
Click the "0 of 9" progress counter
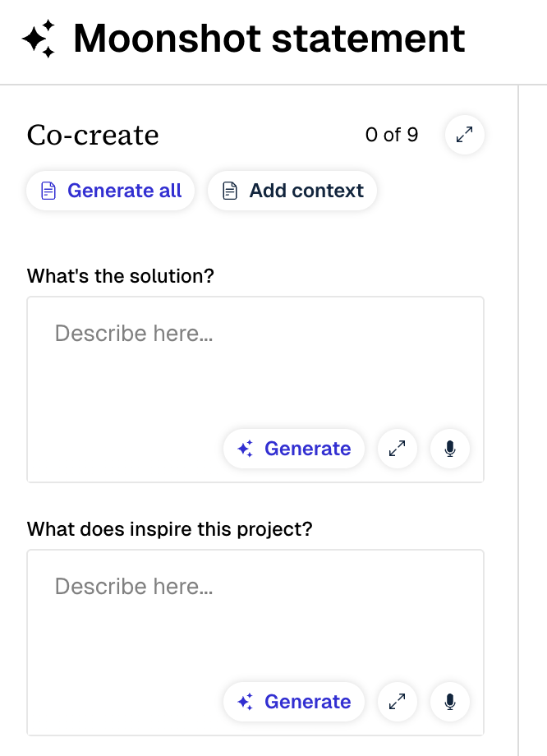(x=391, y=135)
